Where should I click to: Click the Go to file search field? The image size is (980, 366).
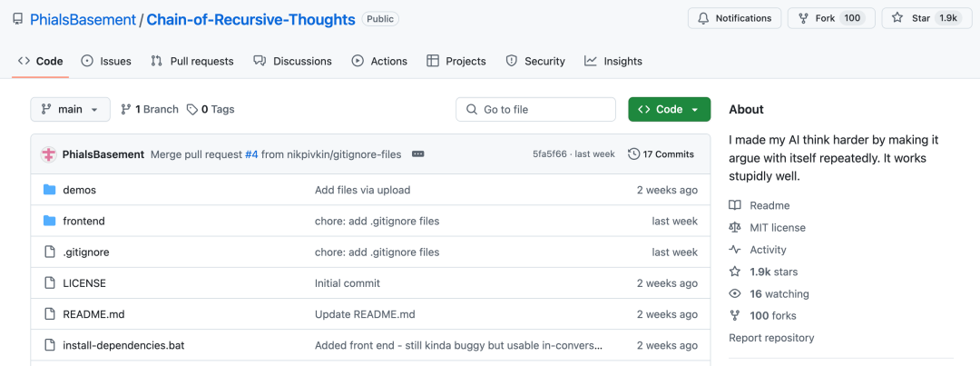pos(535,109)
